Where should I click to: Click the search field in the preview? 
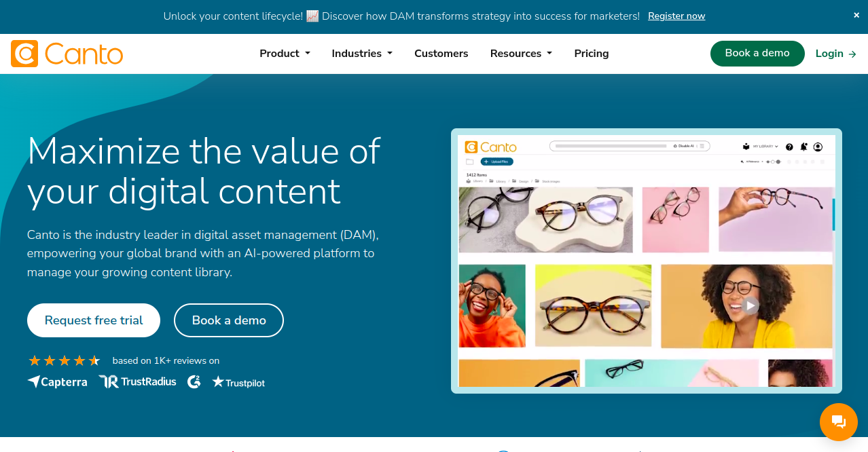(630, 146)
